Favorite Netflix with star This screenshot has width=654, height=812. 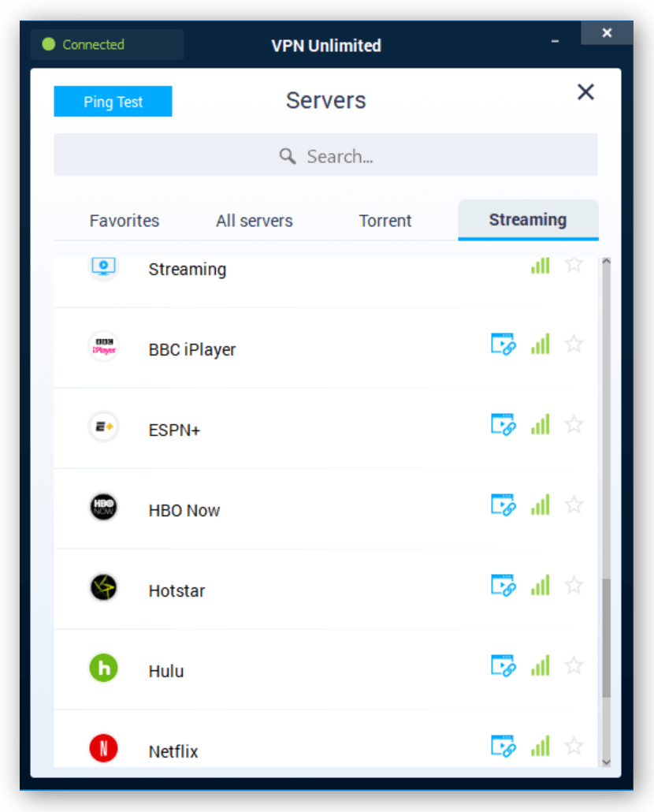click(x=574, y=747)
